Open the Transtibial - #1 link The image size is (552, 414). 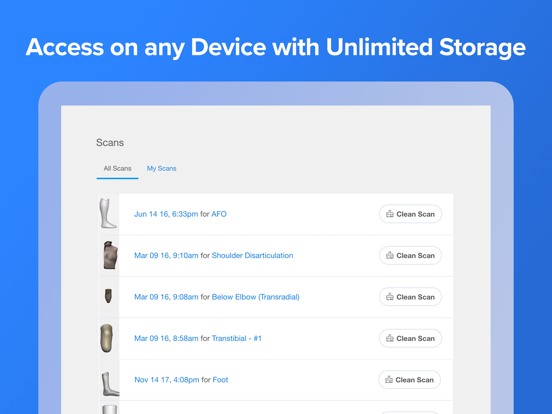pos(237,338)
